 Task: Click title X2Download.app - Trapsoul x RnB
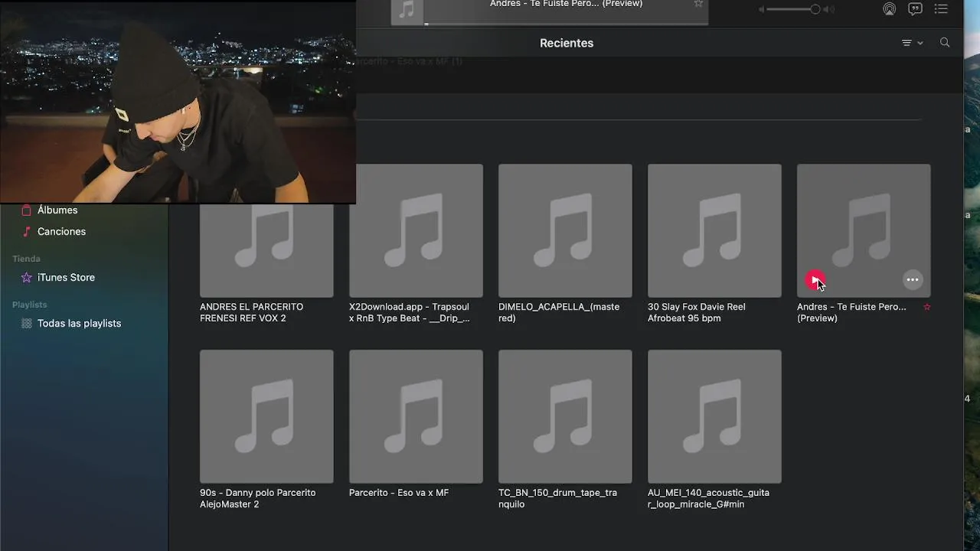[410, 312]
